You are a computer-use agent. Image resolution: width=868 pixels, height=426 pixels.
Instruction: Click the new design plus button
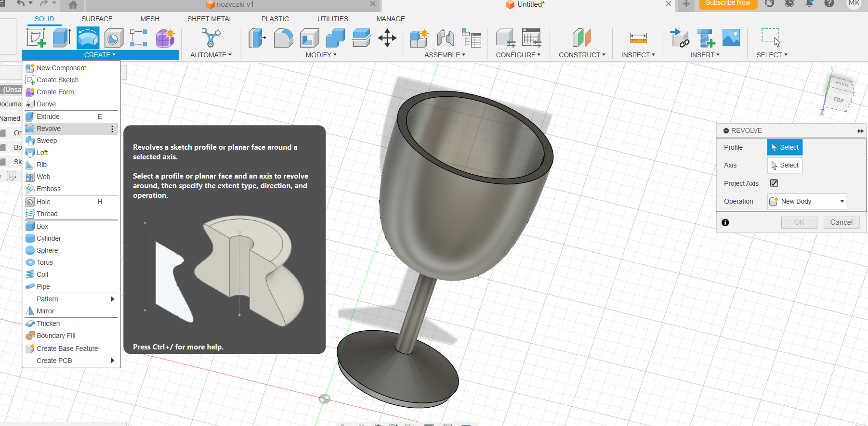(686, 4)
